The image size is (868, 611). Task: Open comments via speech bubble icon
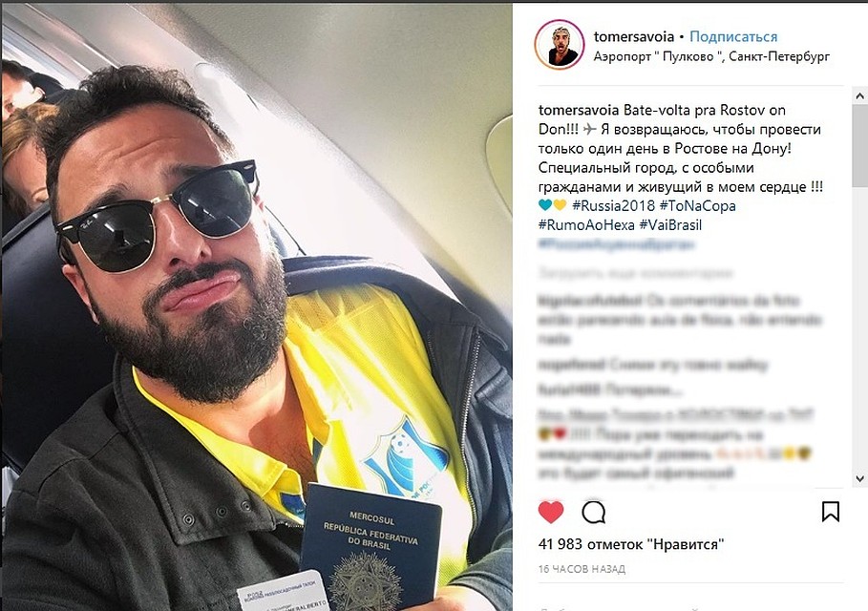(x=593, y=512)
